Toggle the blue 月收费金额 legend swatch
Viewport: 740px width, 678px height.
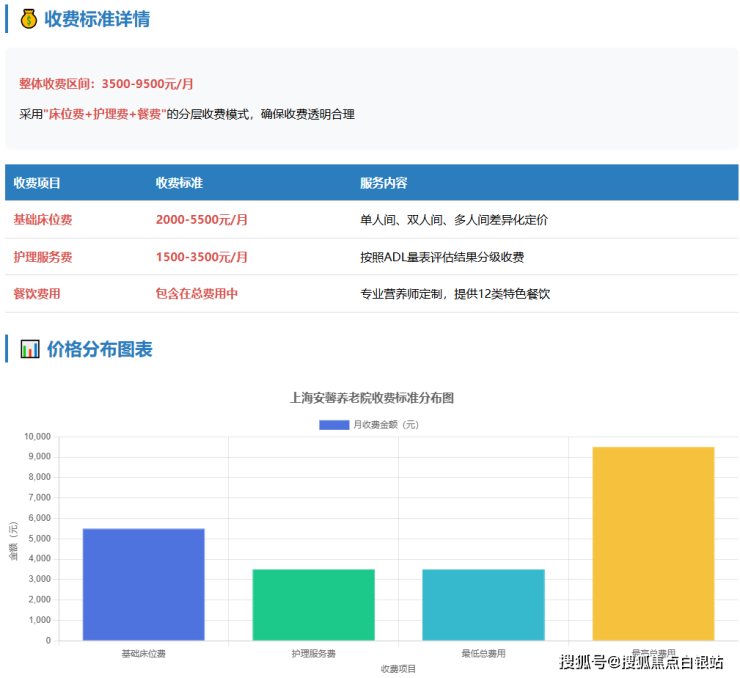click(x=334, y=425)
